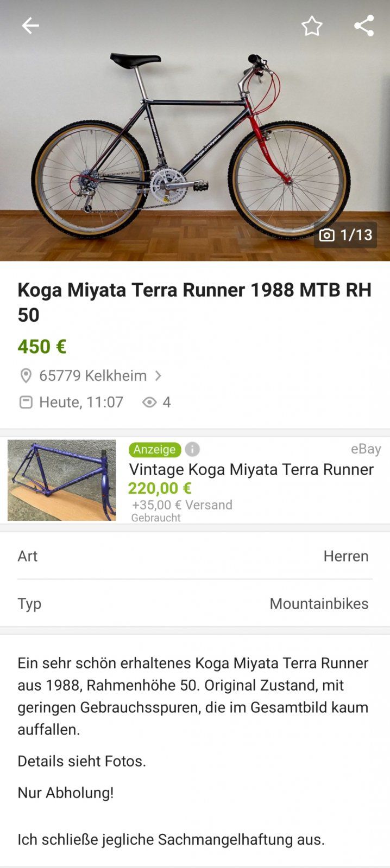Tap the location pin icon
This screenshot has width=390, height=868.
26,375
